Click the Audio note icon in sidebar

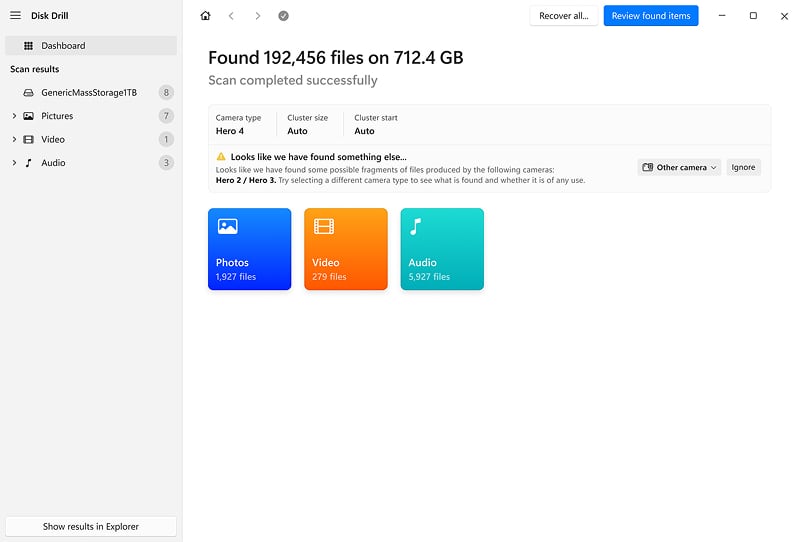tap(29, 163)
